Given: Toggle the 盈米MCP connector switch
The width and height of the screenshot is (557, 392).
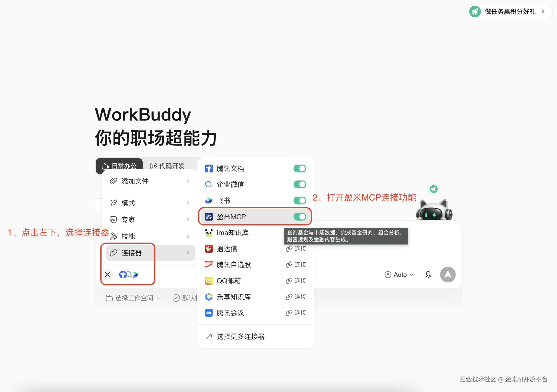Looking at the screenshot, I should click(x=300, y=217).
